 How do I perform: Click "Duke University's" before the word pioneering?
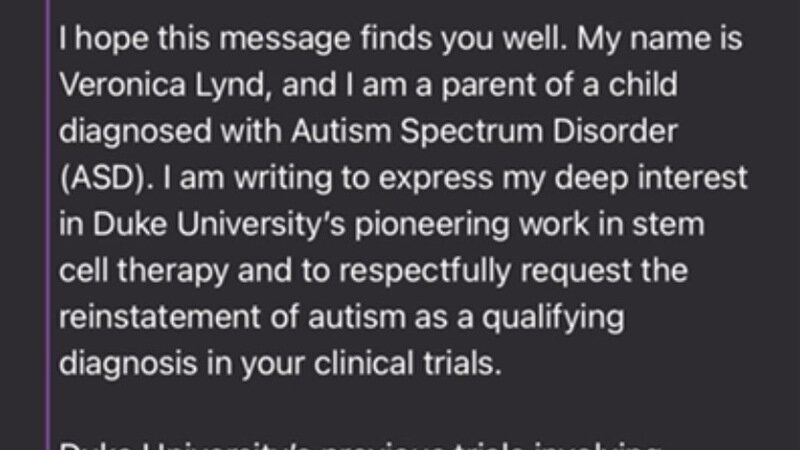(220, 225)
